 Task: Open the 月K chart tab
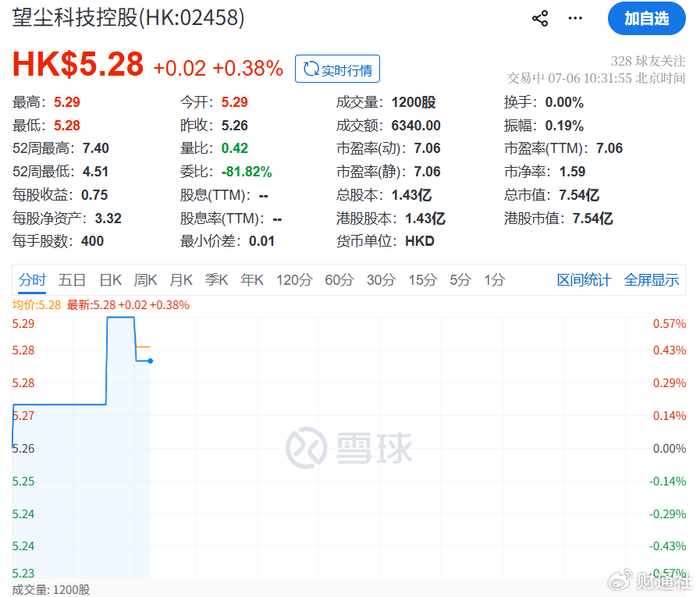point(181,280)
